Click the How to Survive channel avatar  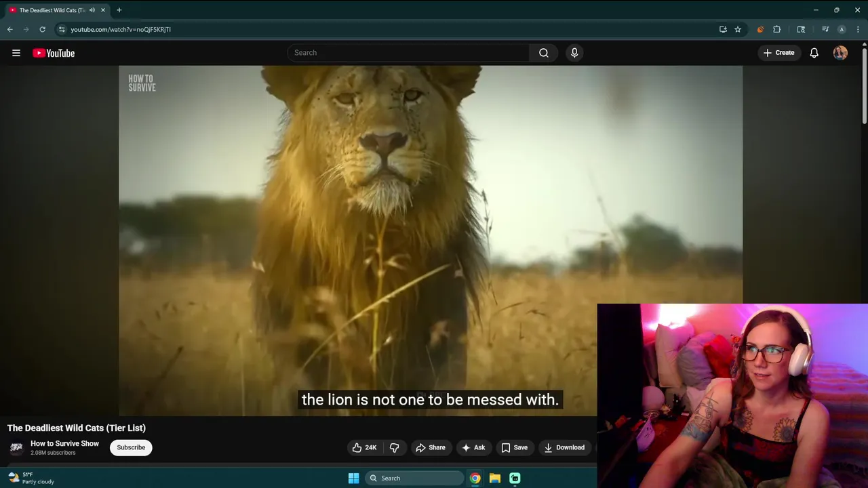tap(16, 447)
